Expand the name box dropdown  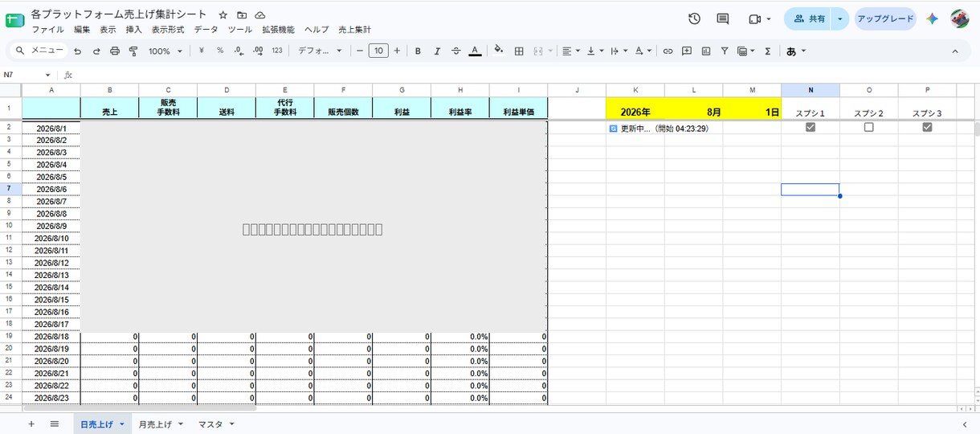pos(47,75)
